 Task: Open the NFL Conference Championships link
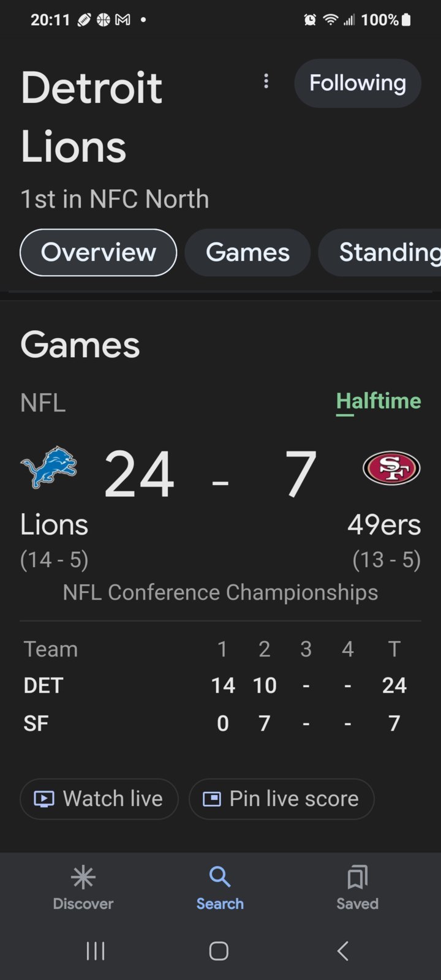pos(221,592)
